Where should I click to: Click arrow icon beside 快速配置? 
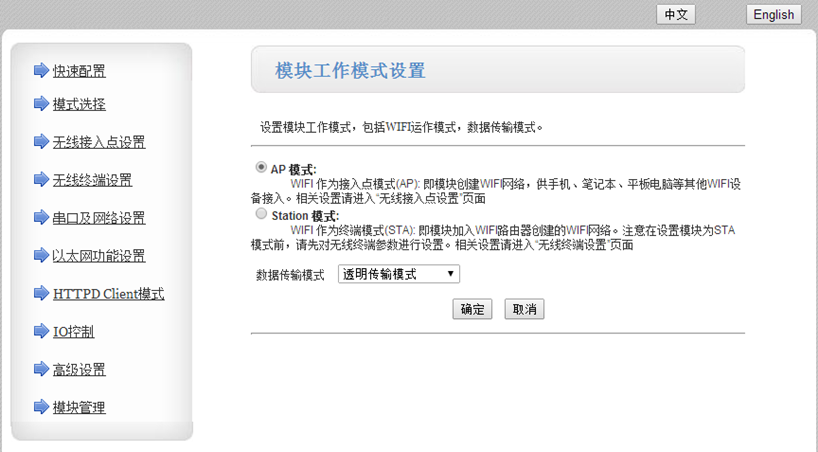coord(41,70)
